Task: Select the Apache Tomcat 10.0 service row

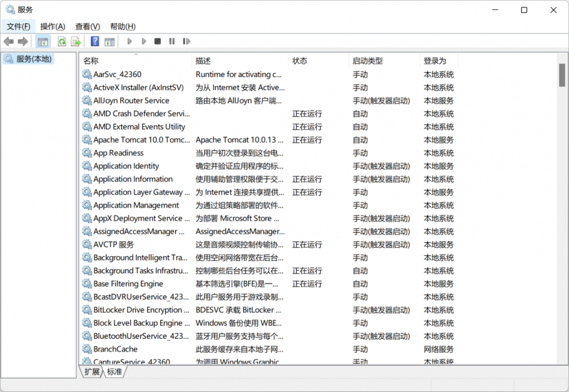Action: 141,140
